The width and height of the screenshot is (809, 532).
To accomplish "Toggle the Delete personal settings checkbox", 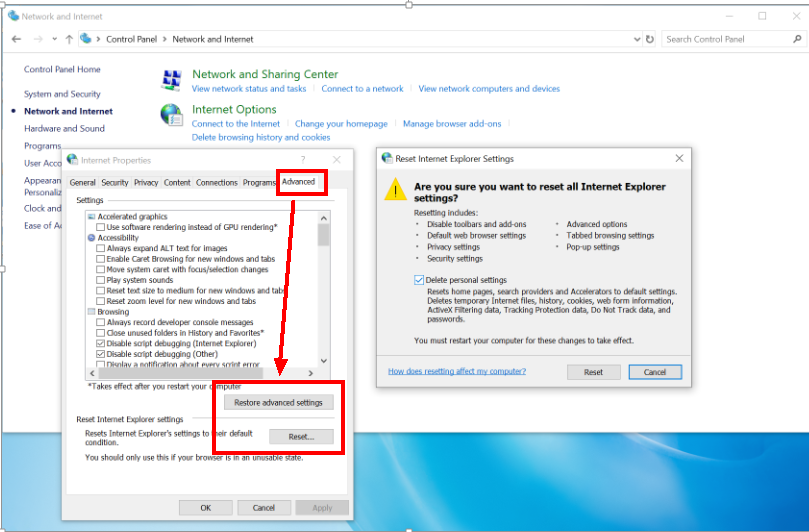I will pyautogui.click(x=418, y=280).
